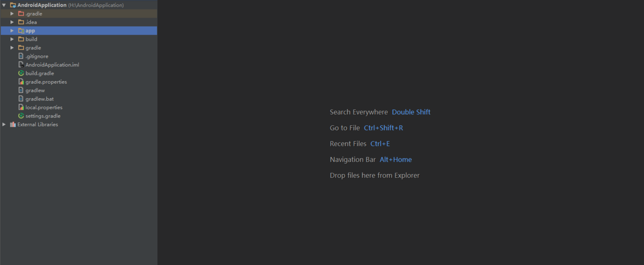Click the Double Shift shortcut link

pyautogui.click(x=411, y=112)
